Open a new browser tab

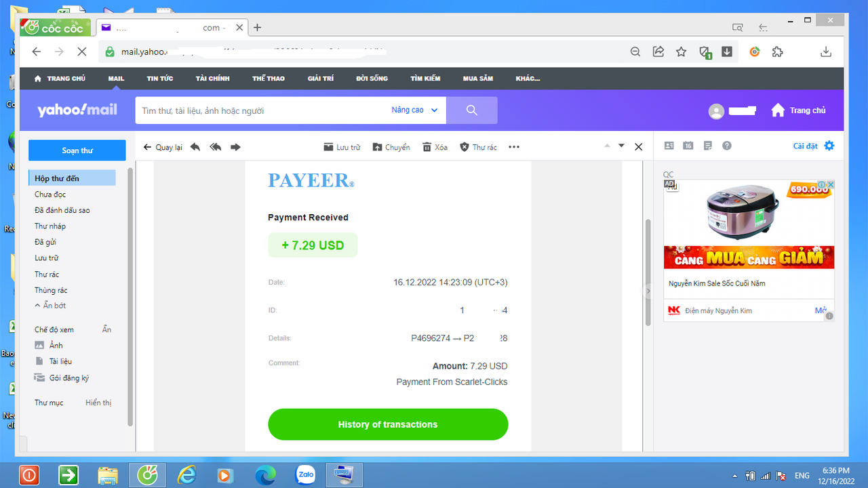258,28
